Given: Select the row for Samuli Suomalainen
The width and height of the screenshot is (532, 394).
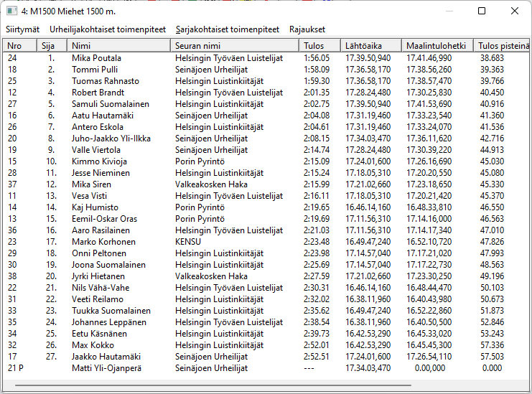Looking at the screenshot, I should pyautogui.click(x=106, y=104).
